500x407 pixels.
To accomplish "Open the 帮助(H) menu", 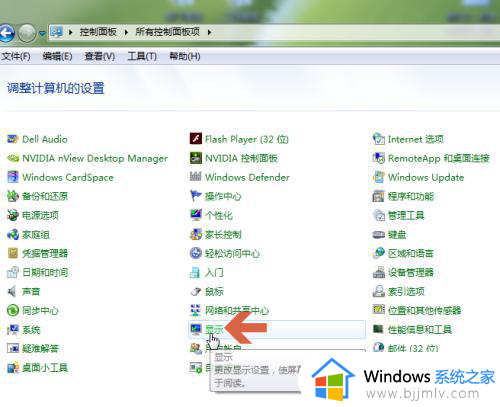I will pyautogui.click(x=185, y=56).
